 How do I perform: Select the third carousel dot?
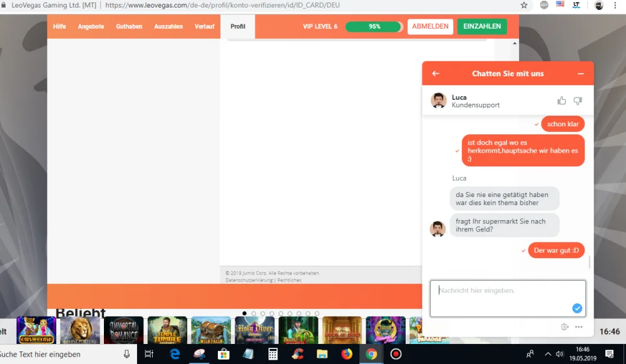(x=263, y=313)
